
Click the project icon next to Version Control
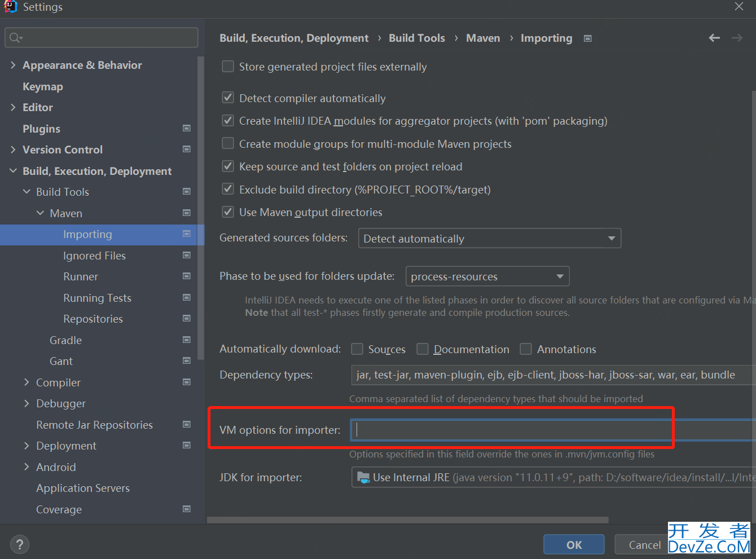click(187, 149)
